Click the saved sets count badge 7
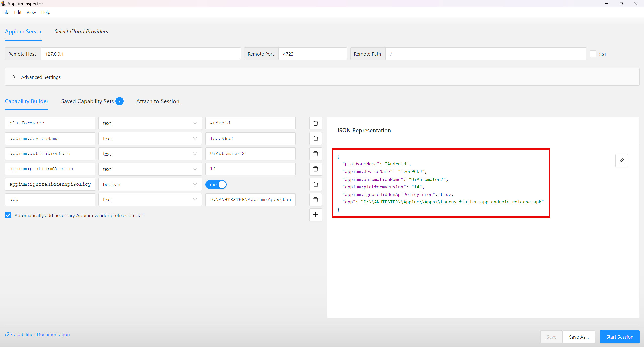The height and width of the screenshot is (347, 644). [x=119, y=101]
